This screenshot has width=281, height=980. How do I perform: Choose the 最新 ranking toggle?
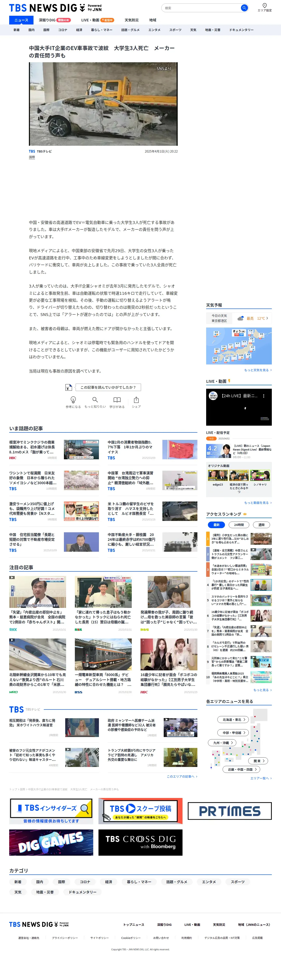216,525
